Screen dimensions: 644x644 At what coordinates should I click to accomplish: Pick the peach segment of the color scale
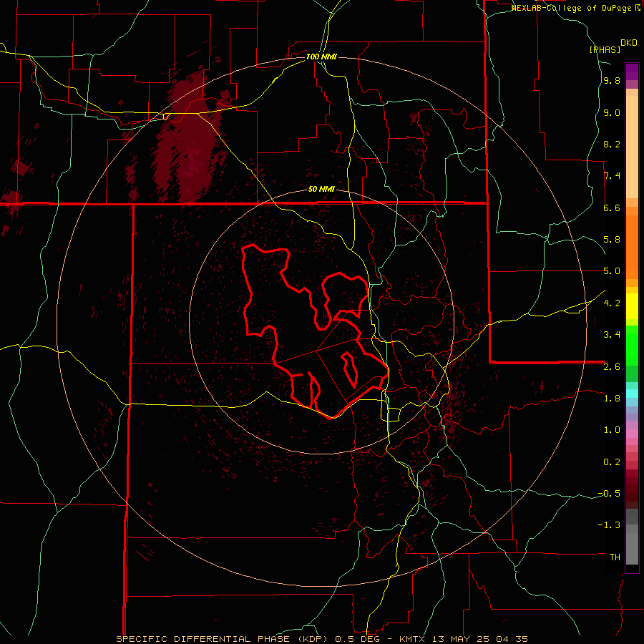632,147
